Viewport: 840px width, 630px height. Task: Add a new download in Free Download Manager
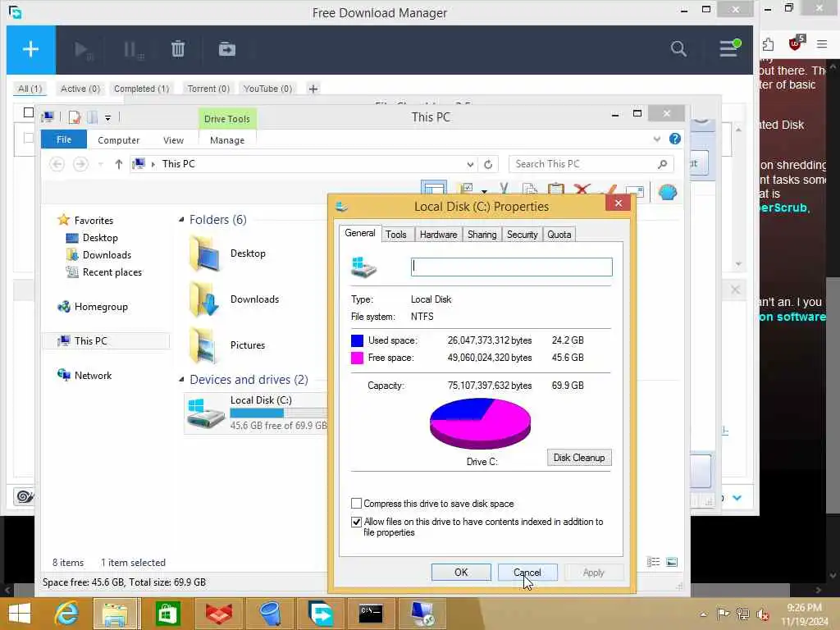[x=30, y=49]
